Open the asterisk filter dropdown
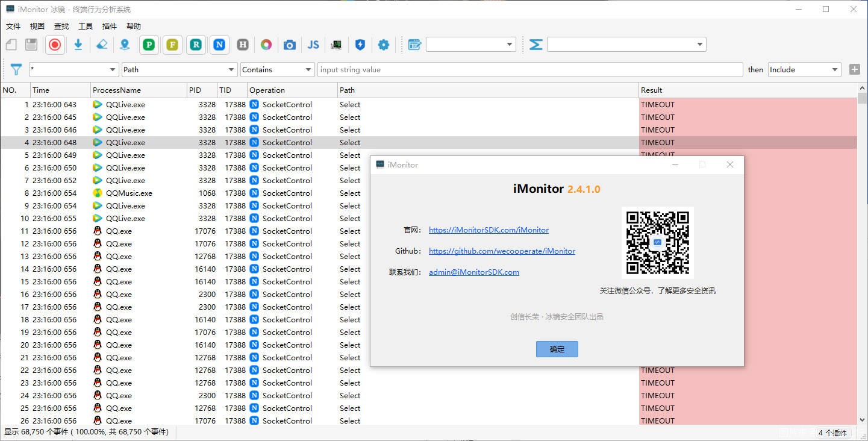The width and height of the screenshot is (868, 441). (x=73, y=70)
